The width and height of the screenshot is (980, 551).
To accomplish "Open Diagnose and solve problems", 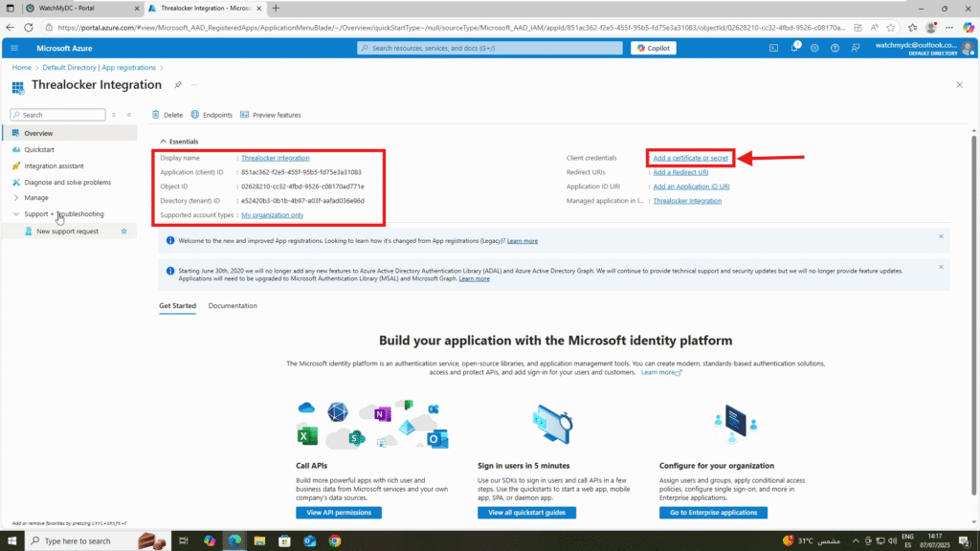I will click(69, 183).
